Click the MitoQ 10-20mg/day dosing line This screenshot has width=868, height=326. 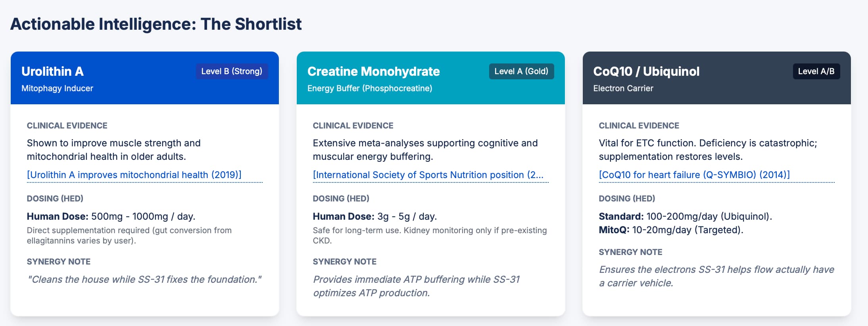click(671, 230)
